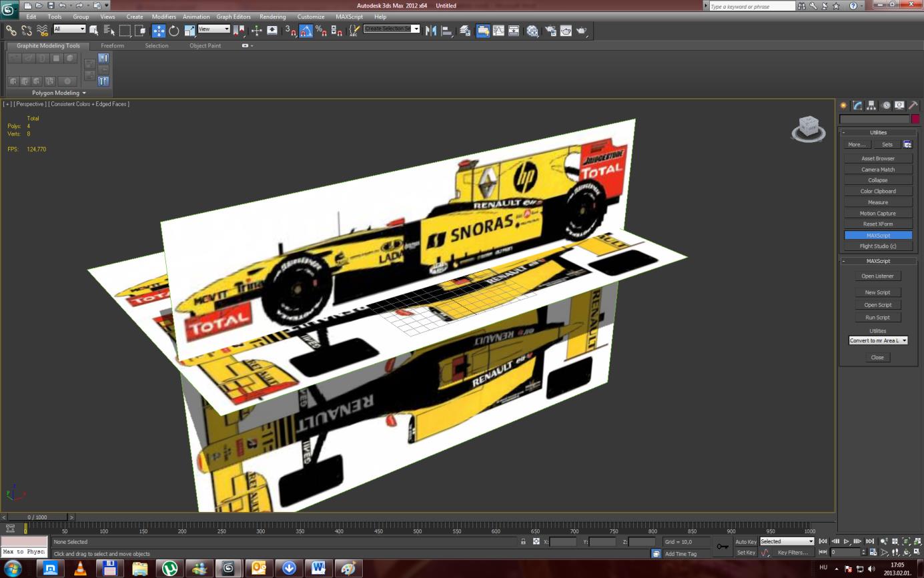Click the 0 / 1000 time slider
Viewport: 924px width, 578px height.
point(37,517)
